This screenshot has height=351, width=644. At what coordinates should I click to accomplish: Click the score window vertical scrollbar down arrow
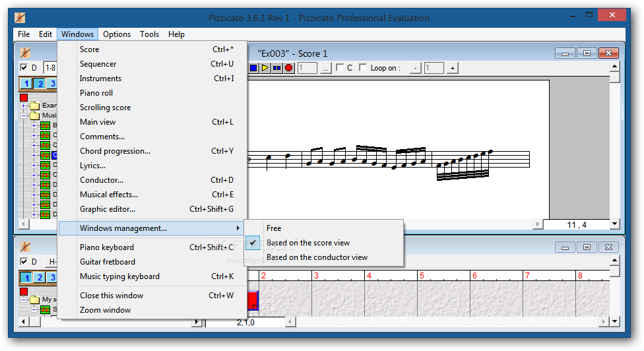click(x=614, y=224)
